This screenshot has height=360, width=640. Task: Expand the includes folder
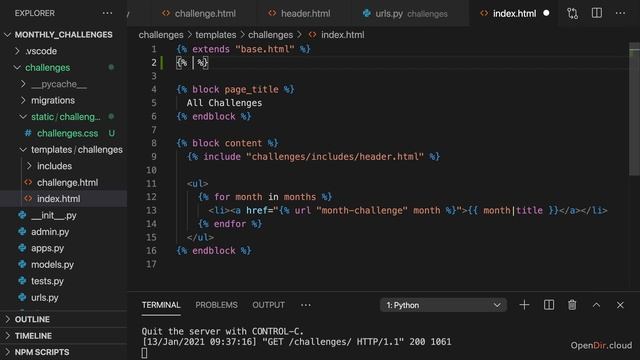[63, 166]
